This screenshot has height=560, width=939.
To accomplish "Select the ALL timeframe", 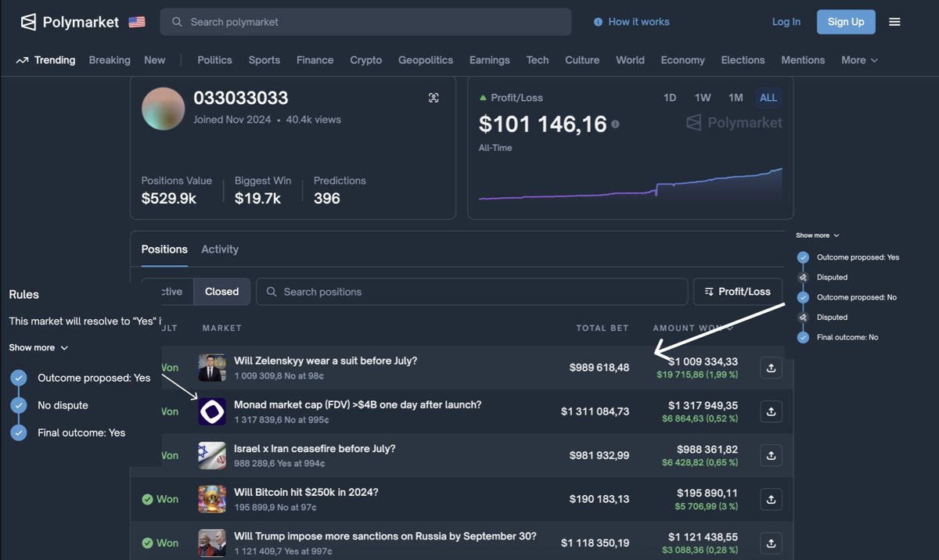I will coord(768,98).
